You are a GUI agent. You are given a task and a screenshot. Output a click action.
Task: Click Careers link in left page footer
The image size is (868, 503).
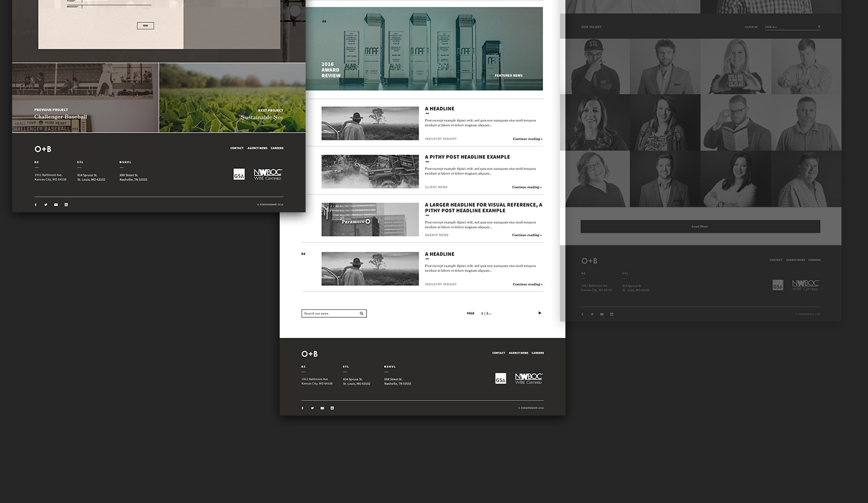277,148
